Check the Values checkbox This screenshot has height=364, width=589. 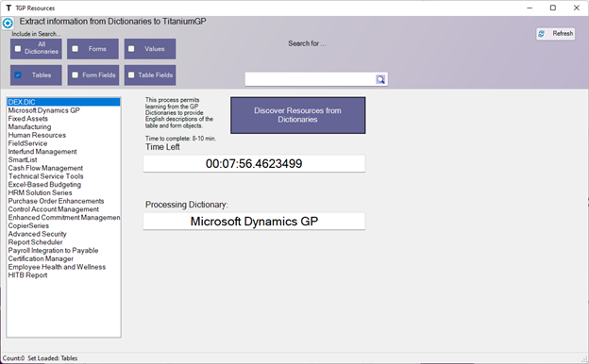pos(131,49)
